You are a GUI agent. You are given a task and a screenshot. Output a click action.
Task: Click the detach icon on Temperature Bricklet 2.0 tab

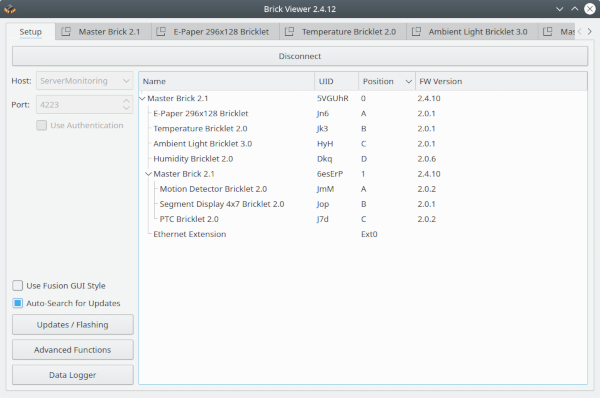289,31
